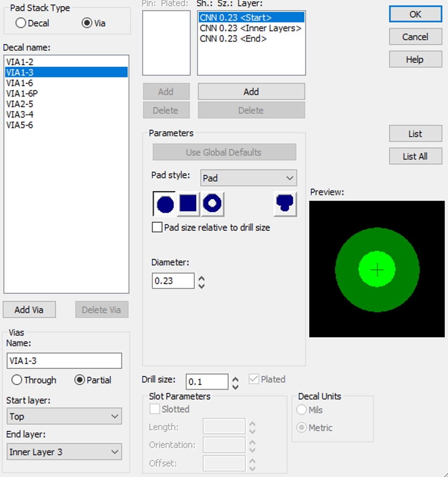Click the Cancel button

pos(416,37)
